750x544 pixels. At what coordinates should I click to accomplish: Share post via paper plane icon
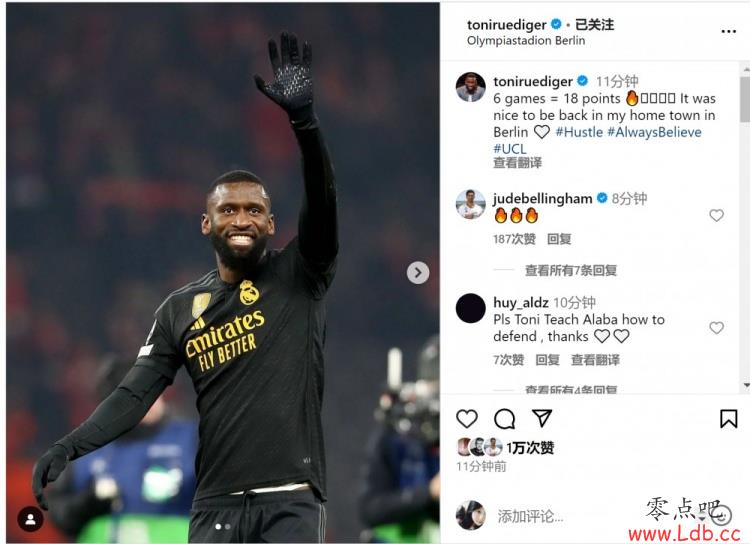542,418
